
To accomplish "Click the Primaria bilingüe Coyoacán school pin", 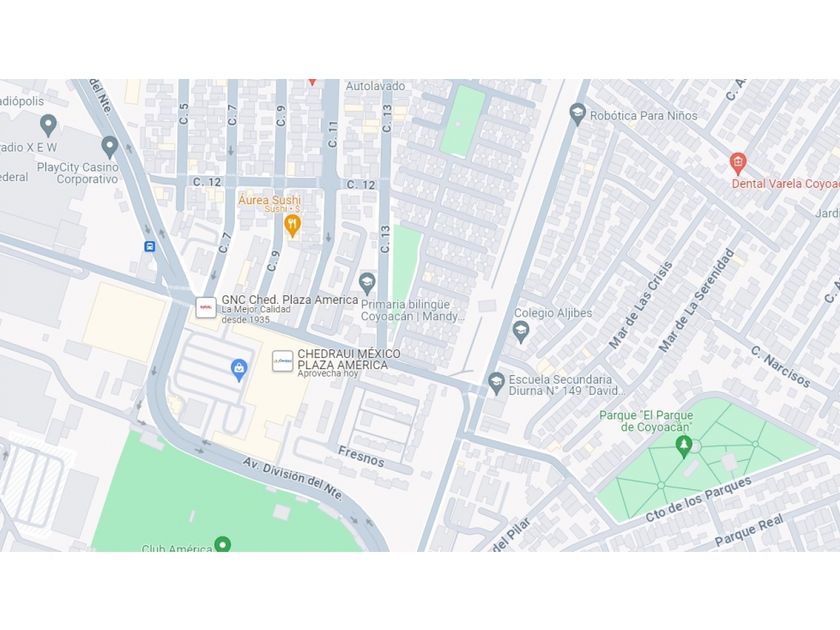I will click(367, 283).
